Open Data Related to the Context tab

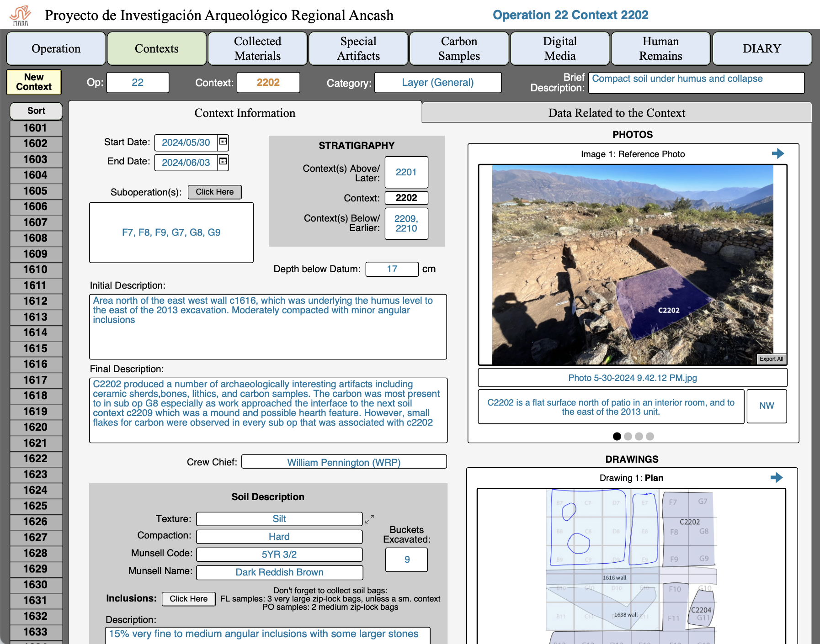[616, 113]
